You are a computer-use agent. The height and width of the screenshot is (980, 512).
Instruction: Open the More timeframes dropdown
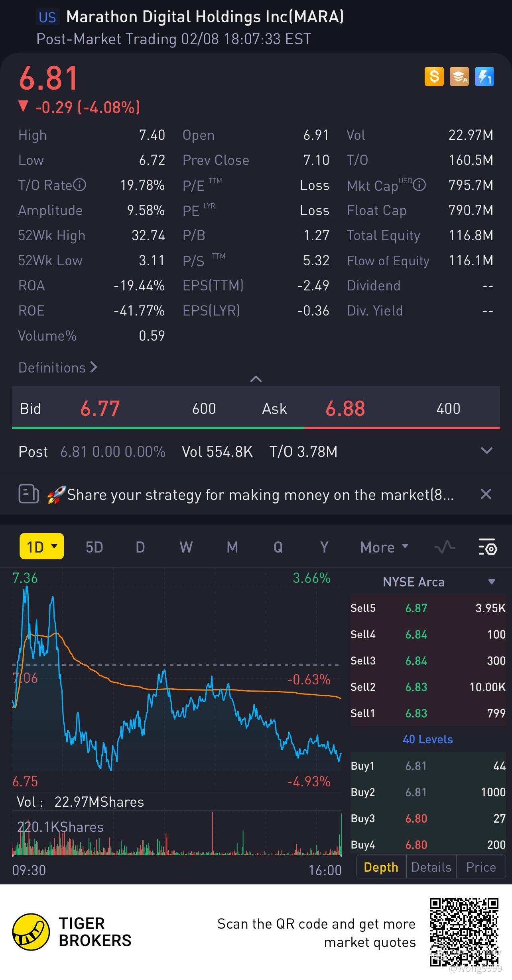[384, 547]
